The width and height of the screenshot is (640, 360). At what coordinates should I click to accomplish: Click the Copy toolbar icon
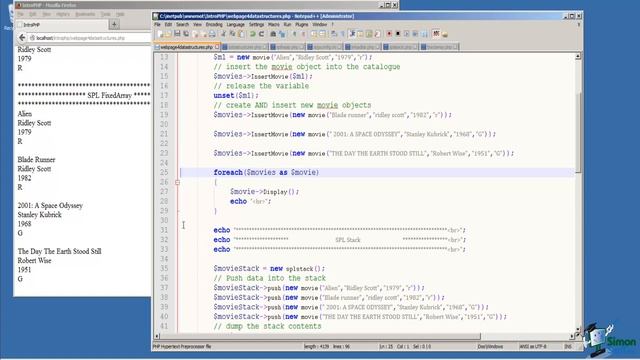click(x=233, y=34)
